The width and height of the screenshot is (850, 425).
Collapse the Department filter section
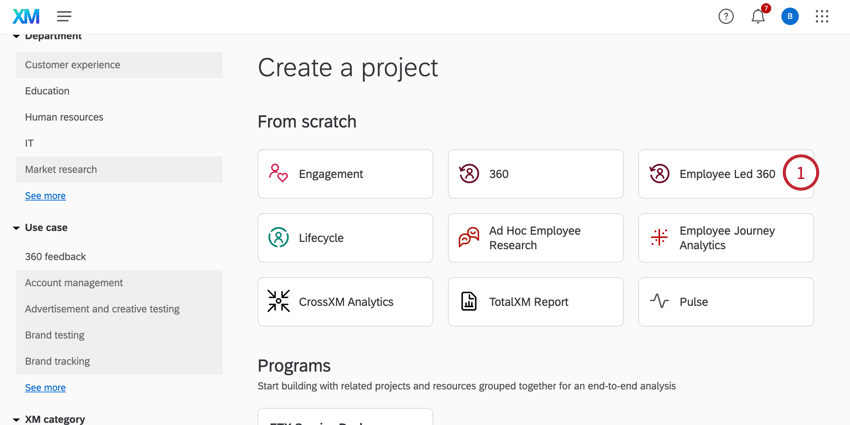[x=16, y=37]
